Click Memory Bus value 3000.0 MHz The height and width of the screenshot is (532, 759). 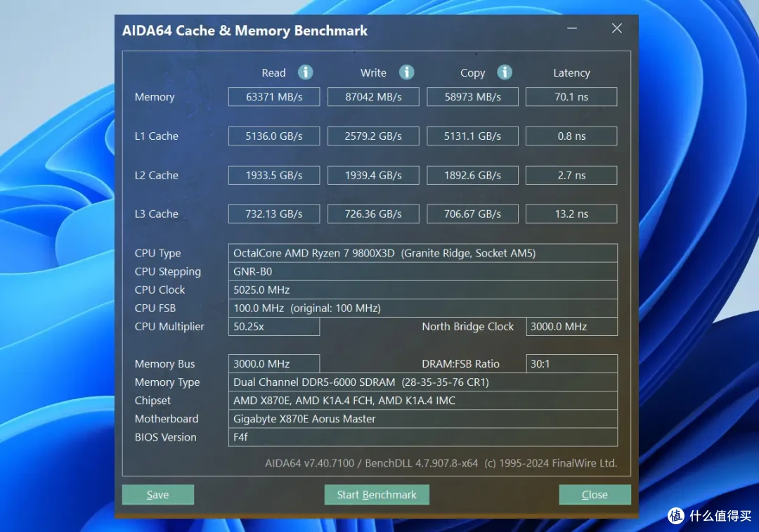pyautogui.click(x=274, y=363)
